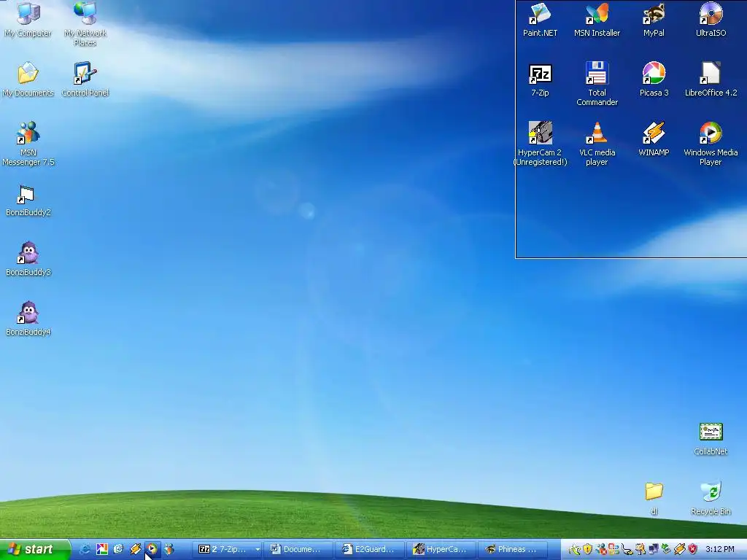Open the Recycle Bin desktop icon

[x=711, y=498]
